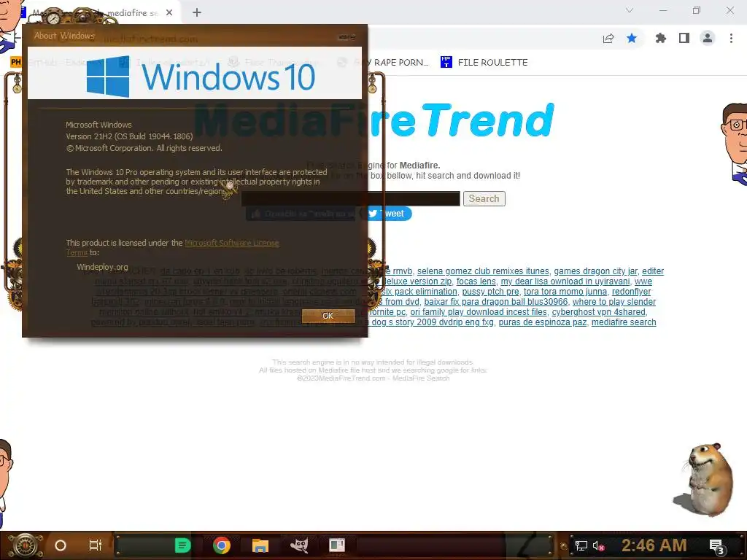Click OK in About Windows dialog
The image size is (747, 560).
(x=328, y=316)
